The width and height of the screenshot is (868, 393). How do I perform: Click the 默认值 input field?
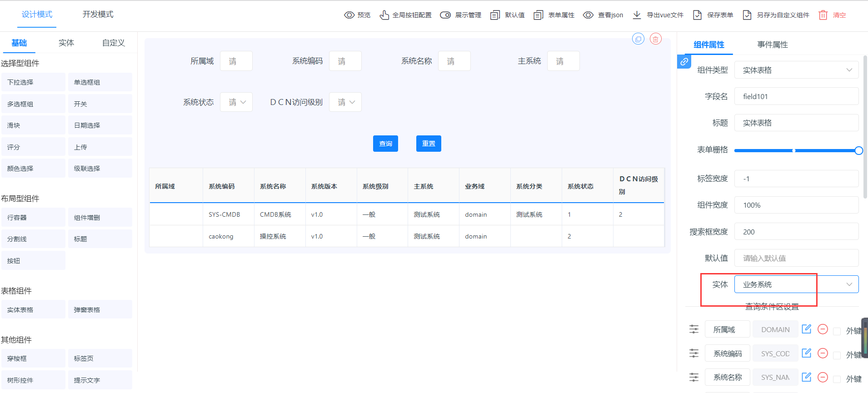pos(797,258)
